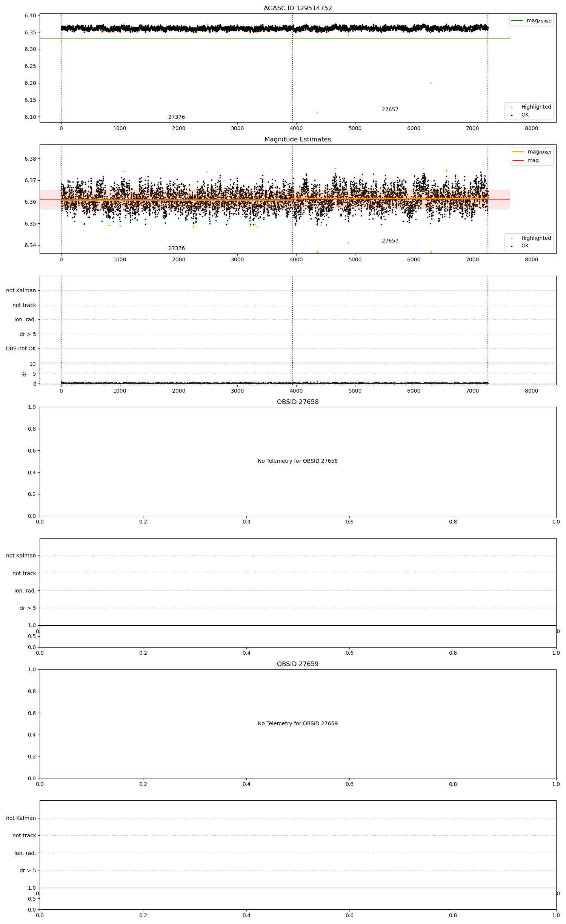Image resolution: width=566 pixels, height=924 pixels.
Task: Click "OK" in the top plot's legend
Action: pos(525,115)
